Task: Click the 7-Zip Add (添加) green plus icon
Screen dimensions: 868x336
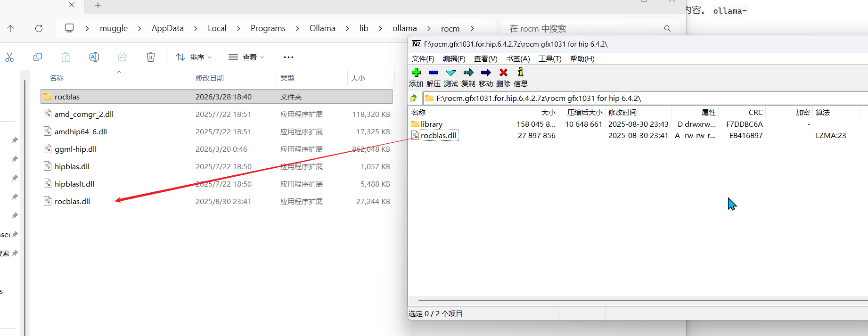Action: [x=416, y=73]
